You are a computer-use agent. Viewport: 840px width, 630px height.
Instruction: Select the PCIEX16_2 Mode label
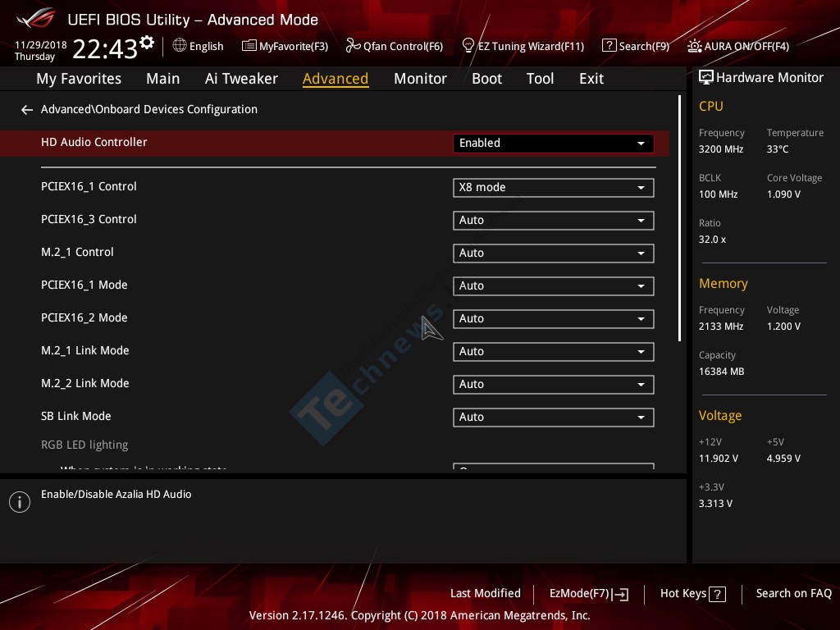pos(84,317)
